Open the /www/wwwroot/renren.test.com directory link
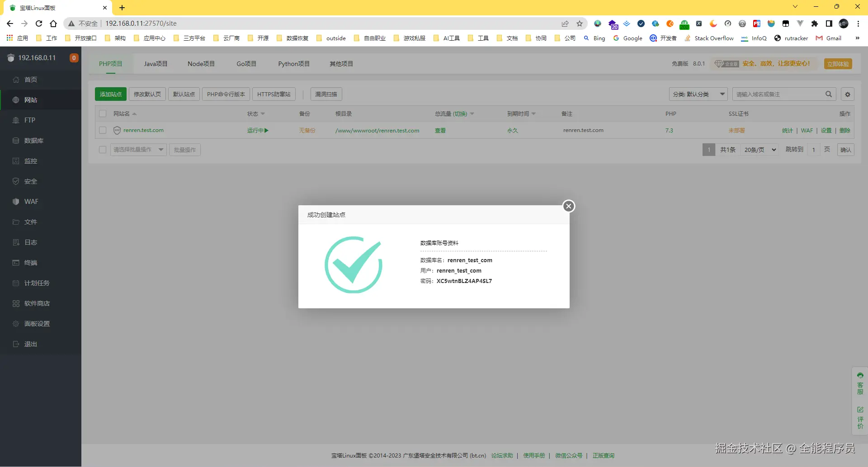Viewport: 868px width, 467px height. pyautogui.click(x=377, y=130)
